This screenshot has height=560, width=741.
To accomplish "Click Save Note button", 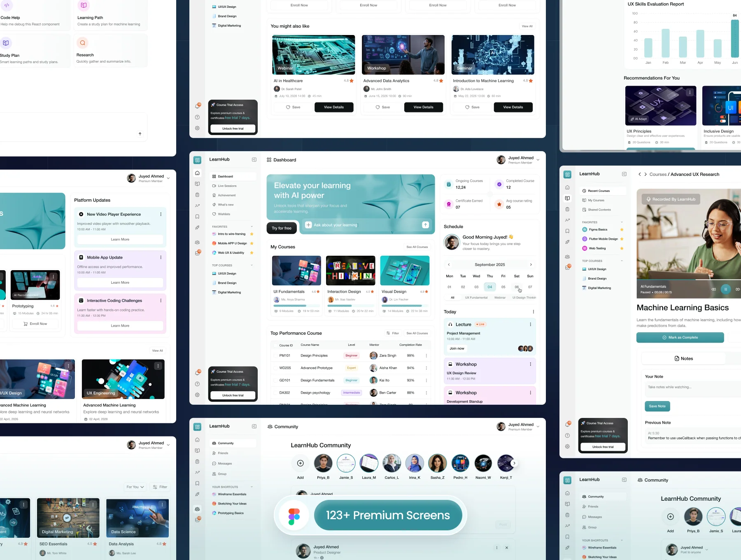I will (x=657, y=406).
